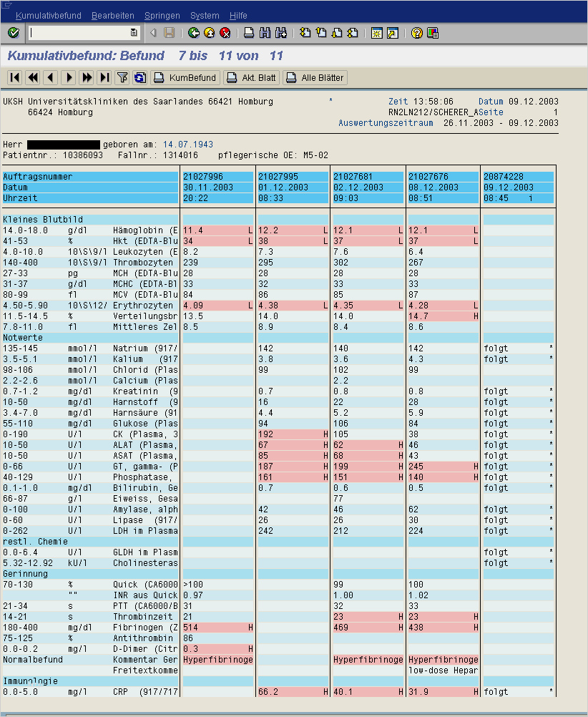
Task: Click the red Cancel icon
Action: click(225, 33)
